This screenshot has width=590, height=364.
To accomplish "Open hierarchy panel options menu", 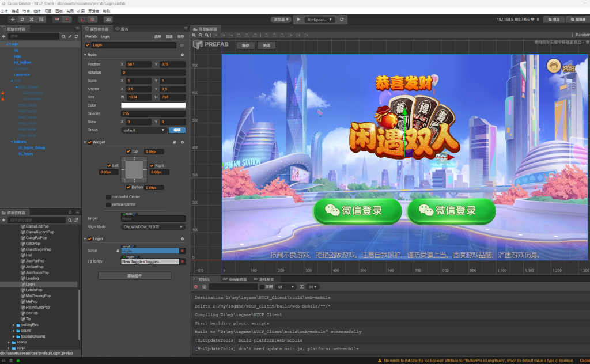I will click(x=78, y=29).
